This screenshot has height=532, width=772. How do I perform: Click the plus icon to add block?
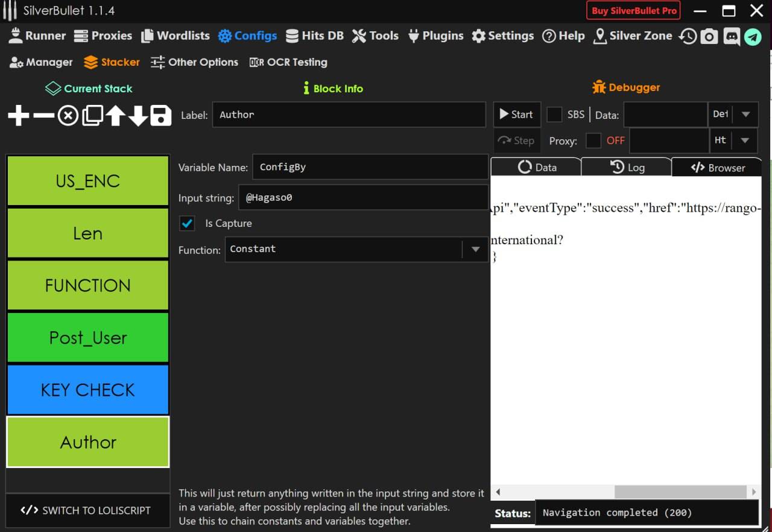19,115
